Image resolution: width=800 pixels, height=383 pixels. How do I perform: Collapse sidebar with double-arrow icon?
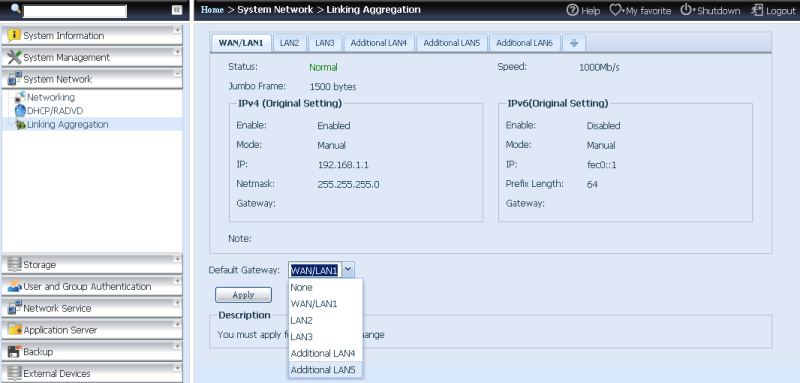177,10
